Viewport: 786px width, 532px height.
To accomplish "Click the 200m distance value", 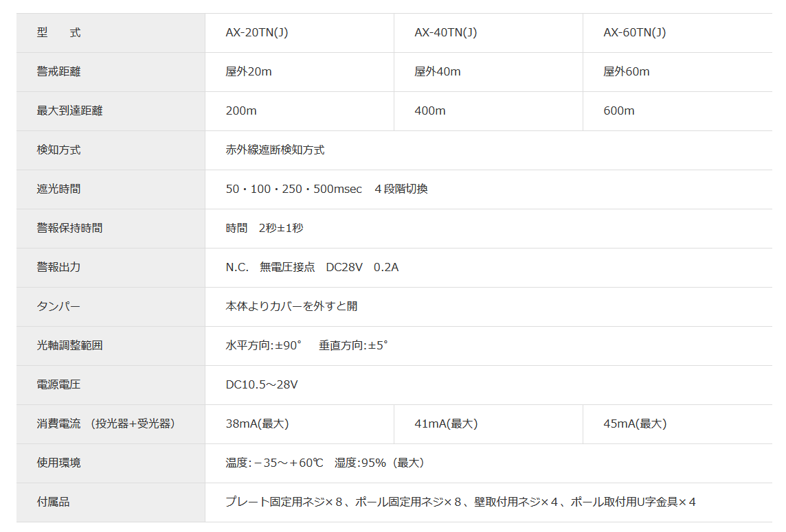I will (x=241, y=111).
